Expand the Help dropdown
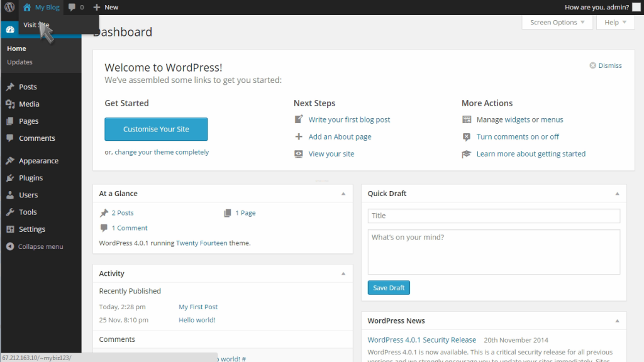 (x=614, y=22)
